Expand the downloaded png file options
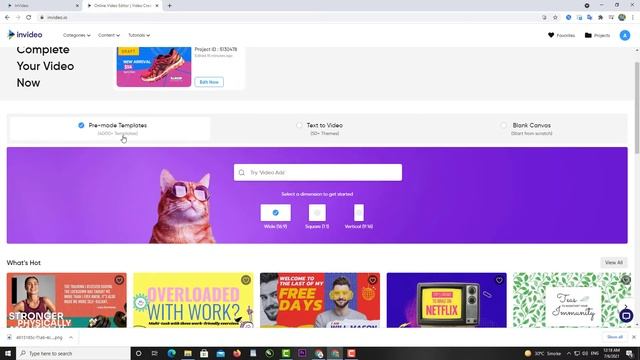Screen dimensions: 640x360 71,338
